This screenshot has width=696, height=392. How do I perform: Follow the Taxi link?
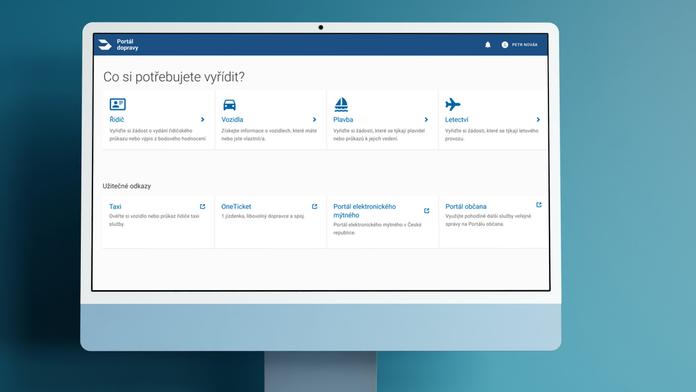click(115, 206)
